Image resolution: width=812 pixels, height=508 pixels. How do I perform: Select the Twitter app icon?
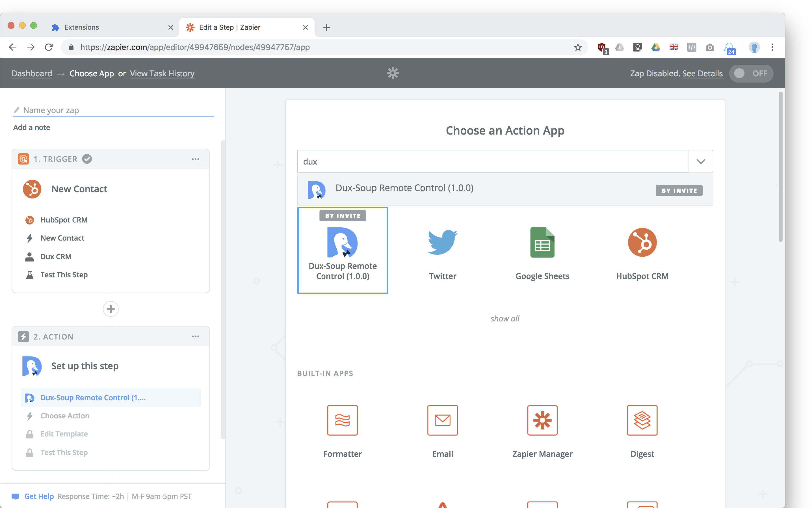(x=442, y=243)
